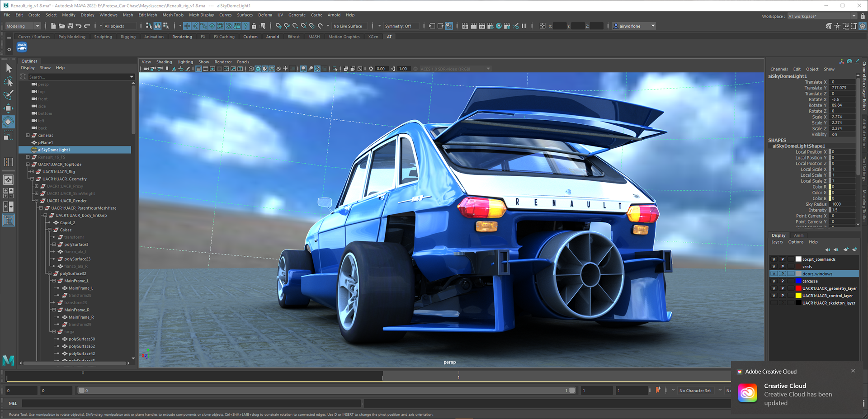Open the Outliner search filter dropdown arrow
The width and height of the screenshot is (868, 419).
pos(132,77)
